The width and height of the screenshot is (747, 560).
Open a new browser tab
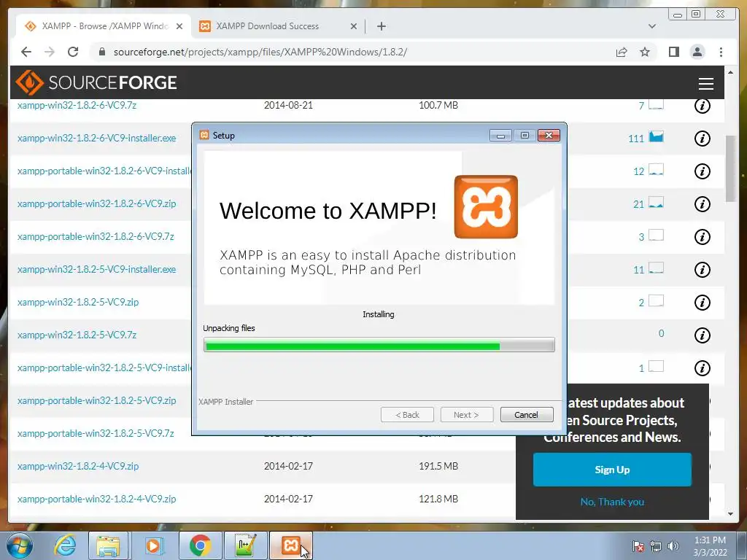381,26
